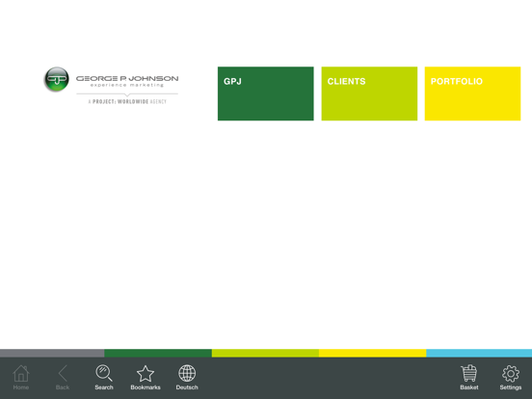Go back using the Back arrow

pyautogui.click(x=63, y=377)
